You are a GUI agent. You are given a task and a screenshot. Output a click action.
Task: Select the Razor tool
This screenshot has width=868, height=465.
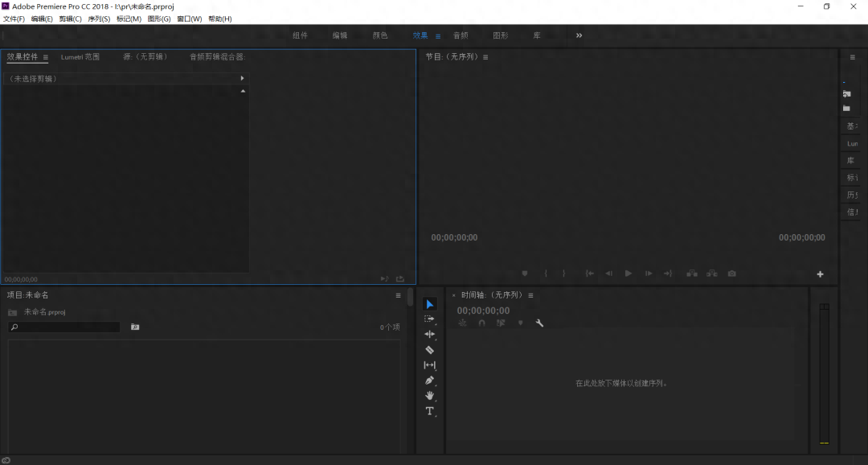coord(429,350)
